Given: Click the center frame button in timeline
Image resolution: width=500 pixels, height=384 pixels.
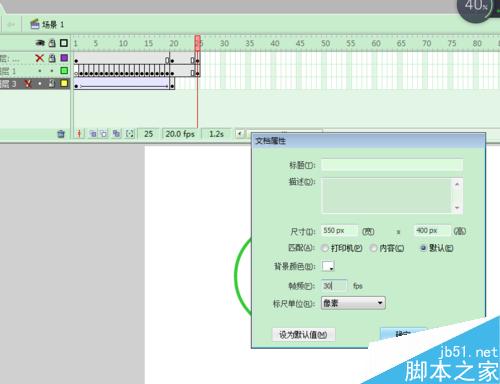Looking at the screenshot, I should 79,134.
